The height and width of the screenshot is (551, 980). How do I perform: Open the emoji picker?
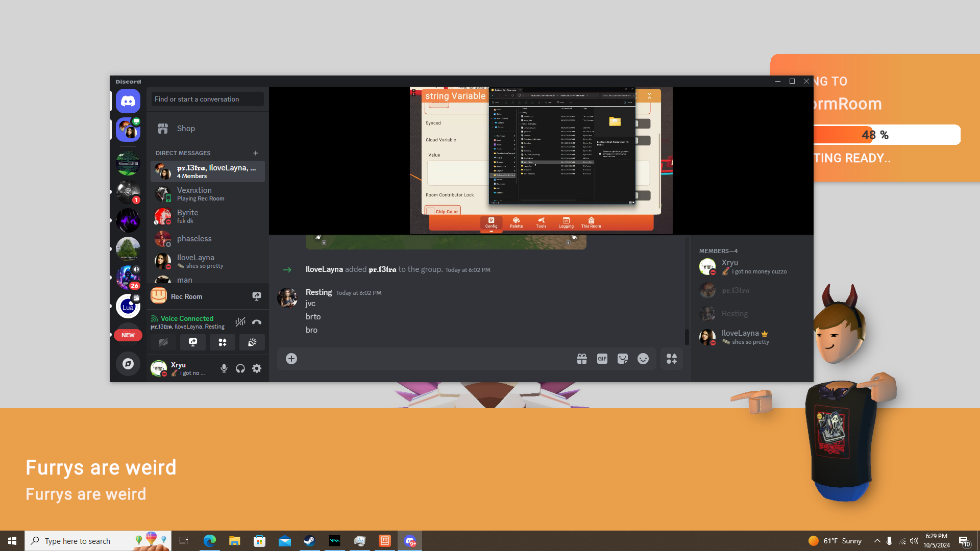(x=643, y=359)
